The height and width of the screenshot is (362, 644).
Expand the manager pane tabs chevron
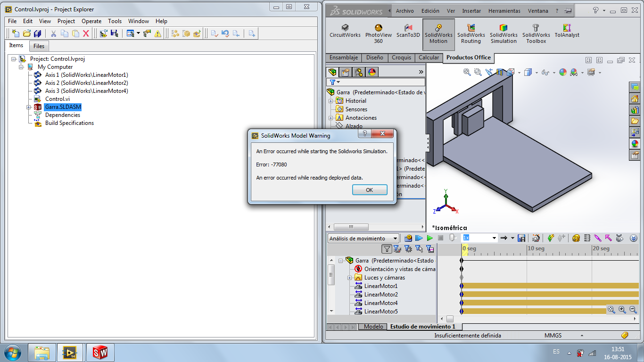click(x=421, y=72)
